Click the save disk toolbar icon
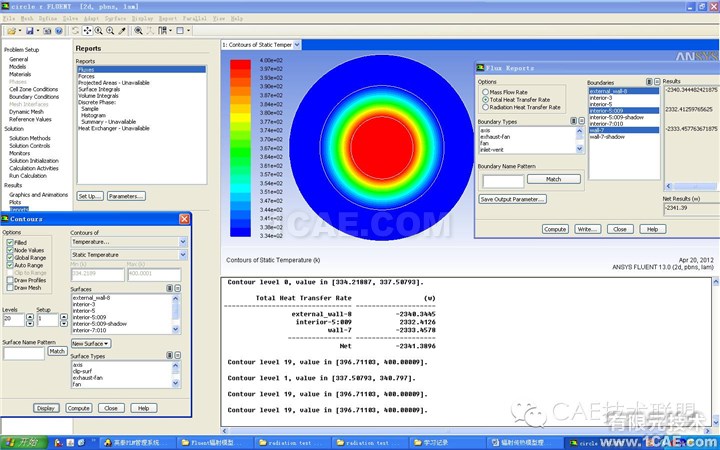 pos(29,31)
